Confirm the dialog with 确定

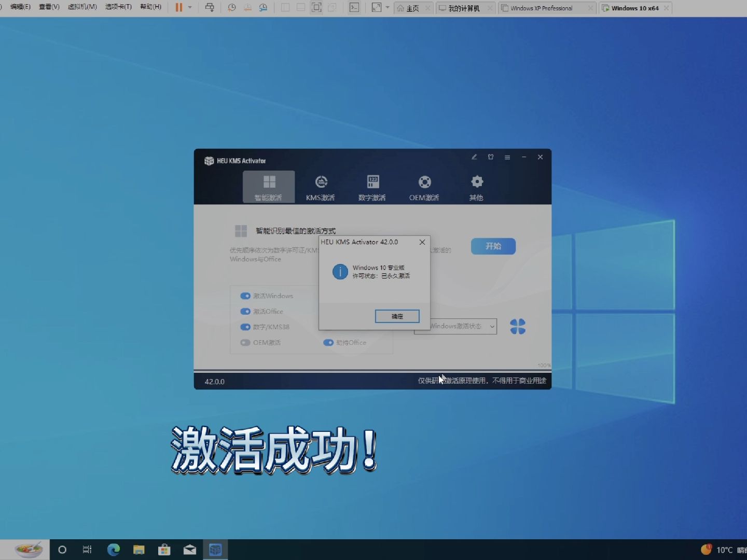click(x=397, y=316)
